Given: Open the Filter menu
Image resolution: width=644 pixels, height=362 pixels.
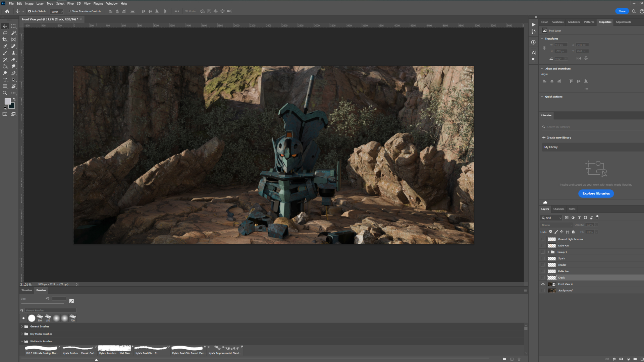Looking at the screenshot, I should coord(70,3).
